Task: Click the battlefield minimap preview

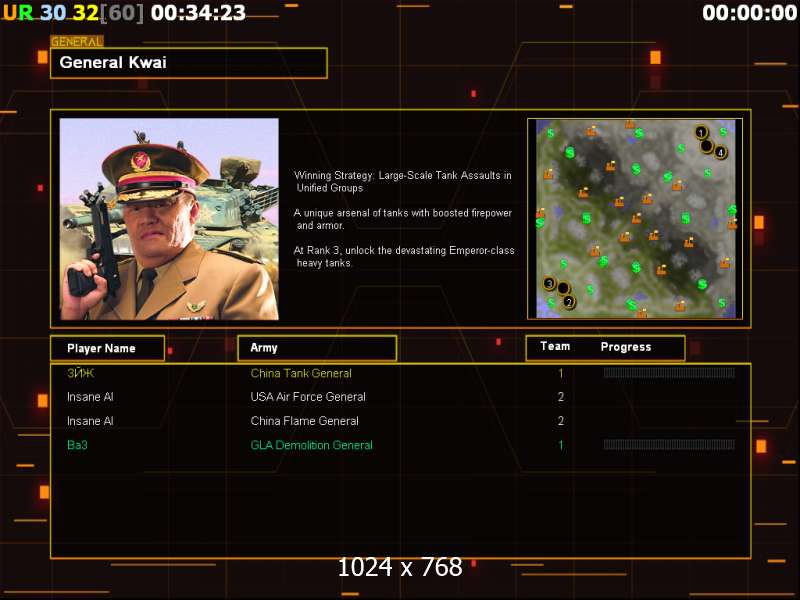Action: (635, 219)
